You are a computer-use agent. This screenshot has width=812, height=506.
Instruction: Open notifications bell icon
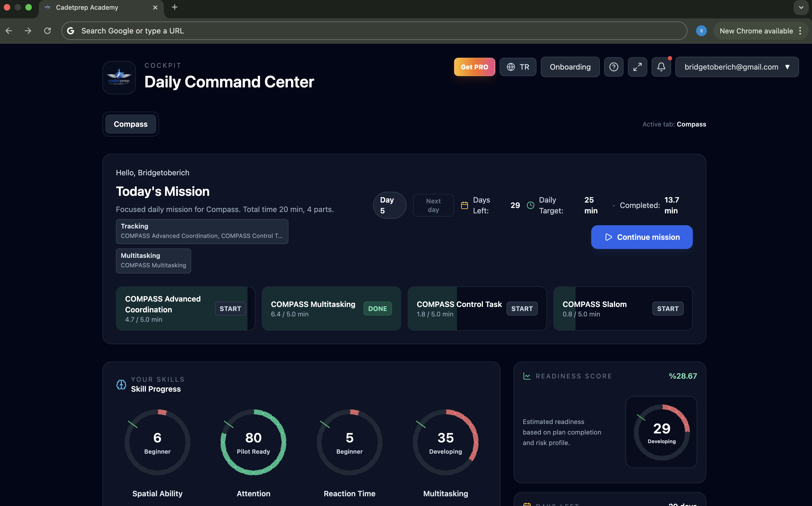click(x=661, y=67)
